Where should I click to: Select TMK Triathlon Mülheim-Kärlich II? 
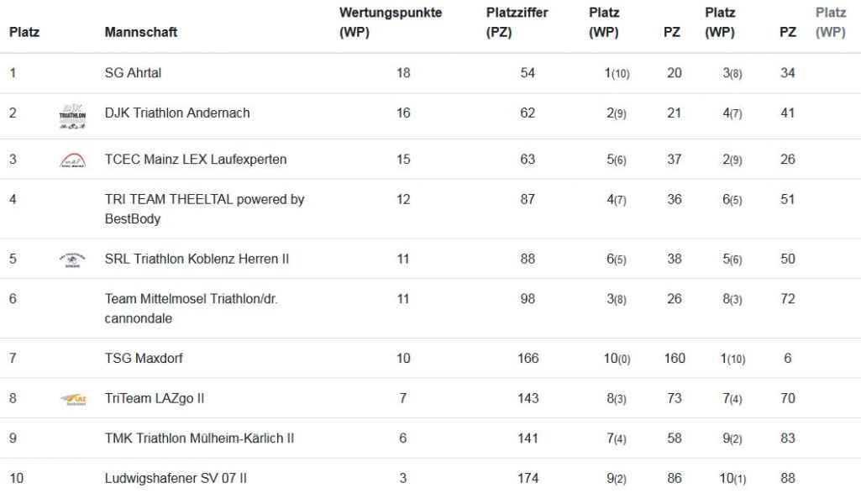[199, 438]
